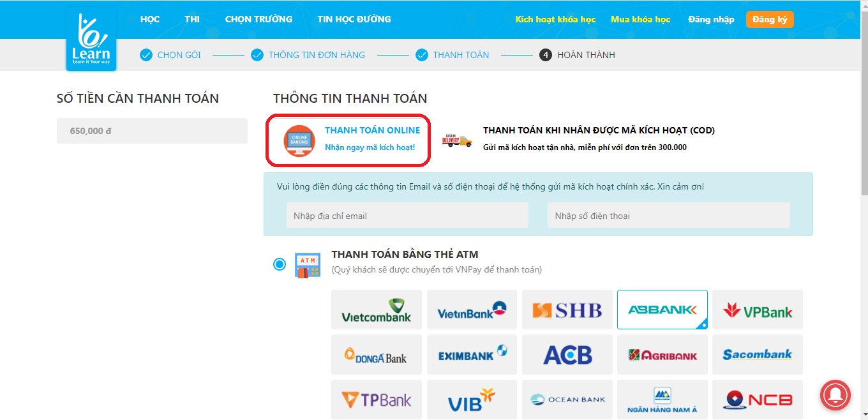Open the THI menu
Screen dimensions: 868x420
(x=192, y=19)
